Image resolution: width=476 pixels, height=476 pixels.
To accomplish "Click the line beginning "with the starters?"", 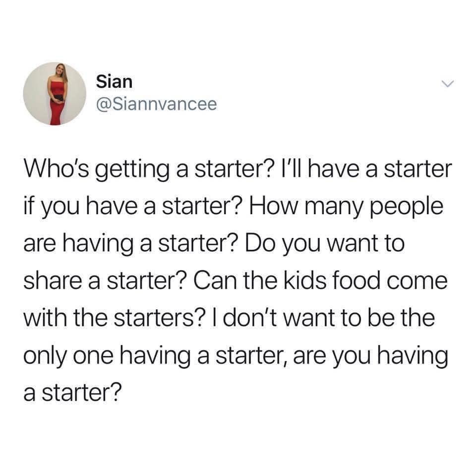I will pos(229,317).
